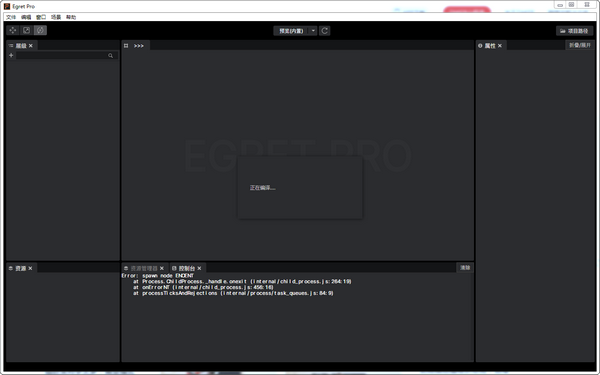This screenshot has height=375, width=600.
Task: Close the 资源 assets panel tab
Action: (x=30, y=268)
